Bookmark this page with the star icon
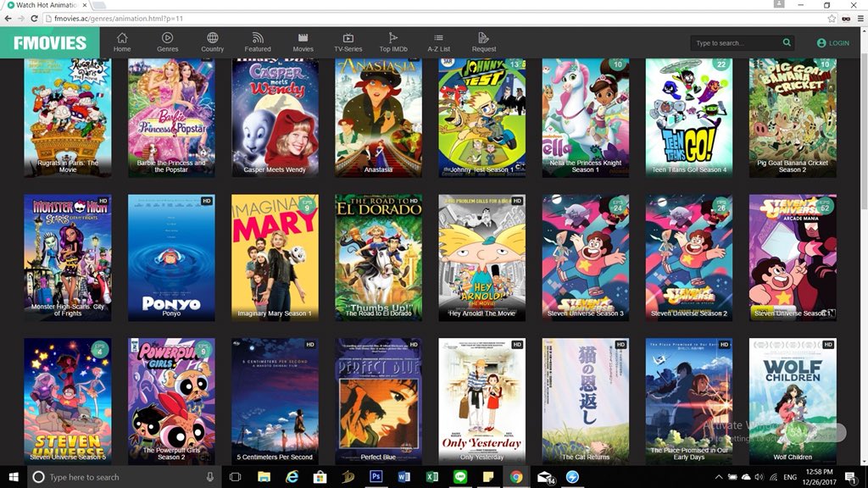Image resolution: width=868 pixels, height=488 pixels. point(832,19)
